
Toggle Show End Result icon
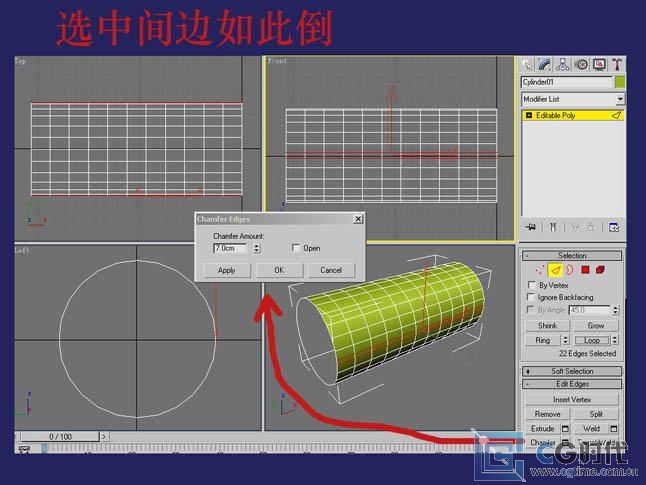click(553, 227)
